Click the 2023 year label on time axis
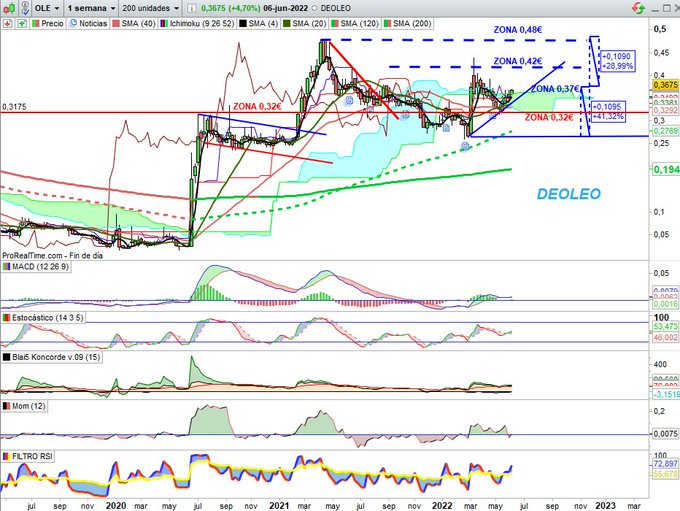This screenshot has height=511, width=680. click(605, 506)
